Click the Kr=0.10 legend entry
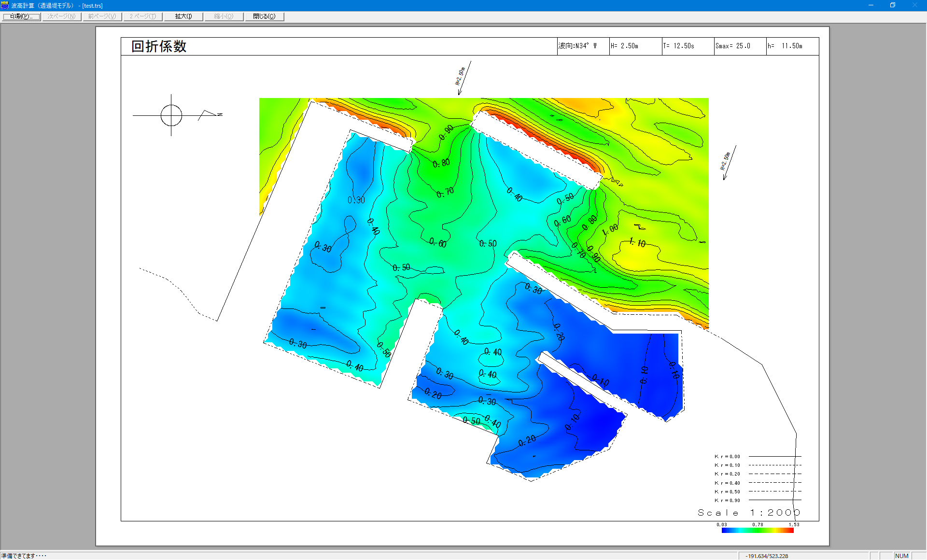Viewport: 927px width, 560px height. pos(758,465)
